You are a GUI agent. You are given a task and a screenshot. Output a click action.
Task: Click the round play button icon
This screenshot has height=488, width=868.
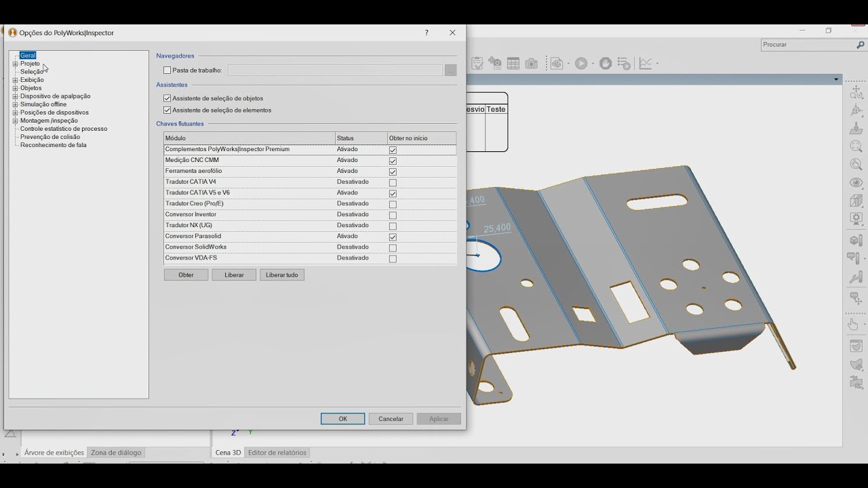point(581,63)
